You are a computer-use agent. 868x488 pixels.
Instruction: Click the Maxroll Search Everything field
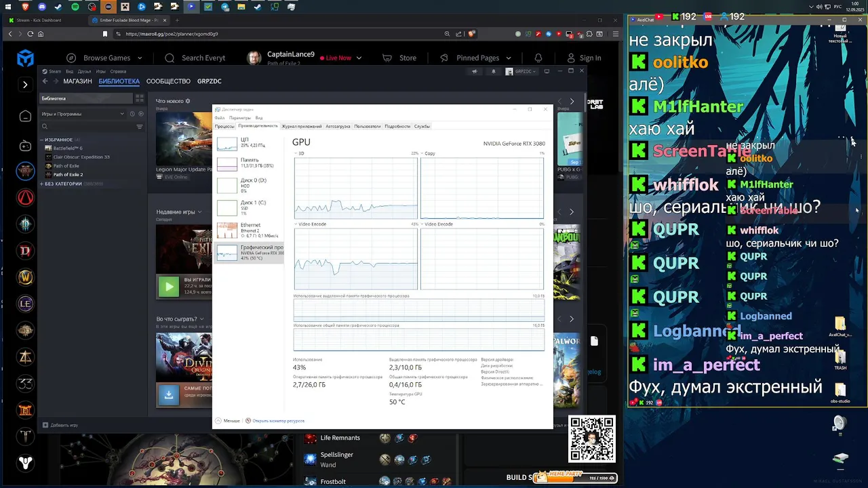tap(196, 58)
